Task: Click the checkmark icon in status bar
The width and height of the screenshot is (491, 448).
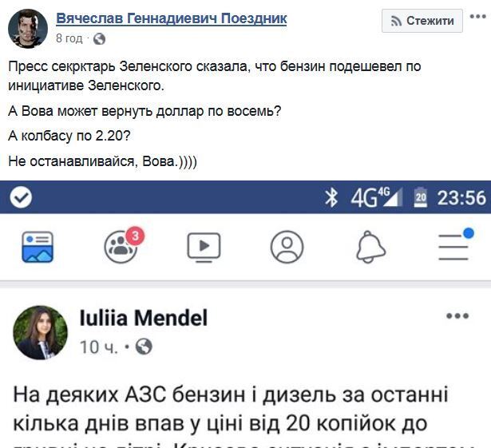Action: pyautogui.click(x=21, y=197)
